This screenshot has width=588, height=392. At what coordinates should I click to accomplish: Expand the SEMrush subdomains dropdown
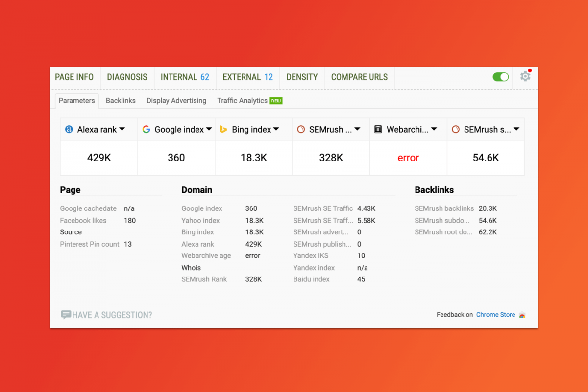point(517,129)
